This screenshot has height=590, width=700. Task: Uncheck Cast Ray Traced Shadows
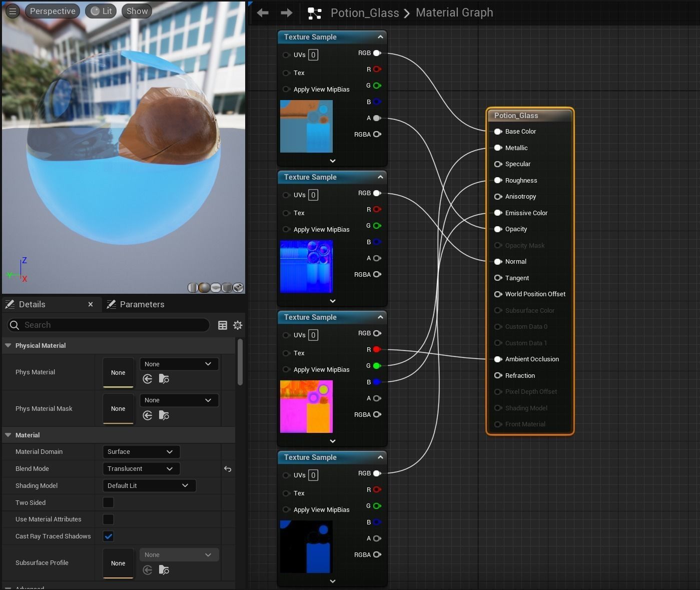point(108,536)
